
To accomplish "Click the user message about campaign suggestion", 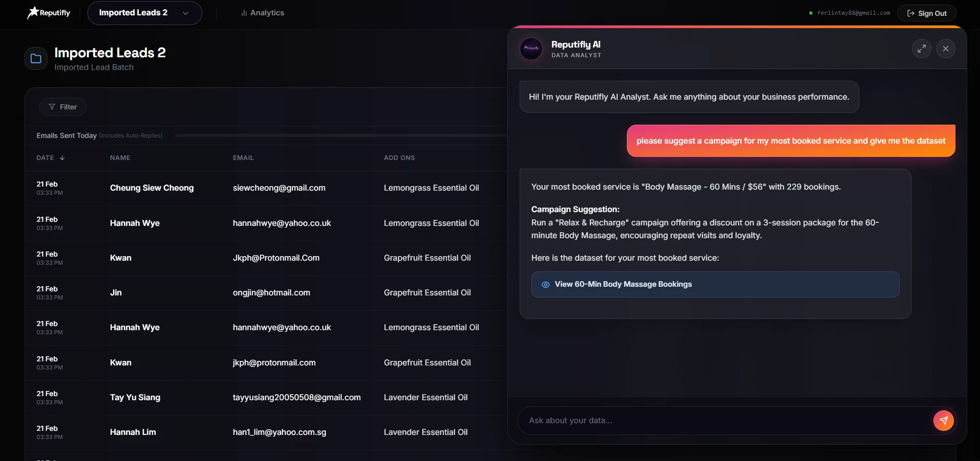I will (790, 141).
